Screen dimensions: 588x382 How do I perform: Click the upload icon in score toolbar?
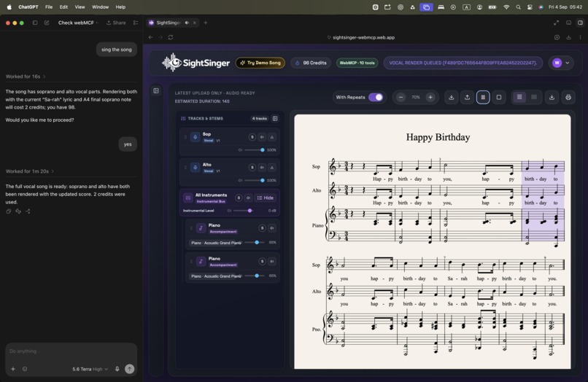click(467, 98)
